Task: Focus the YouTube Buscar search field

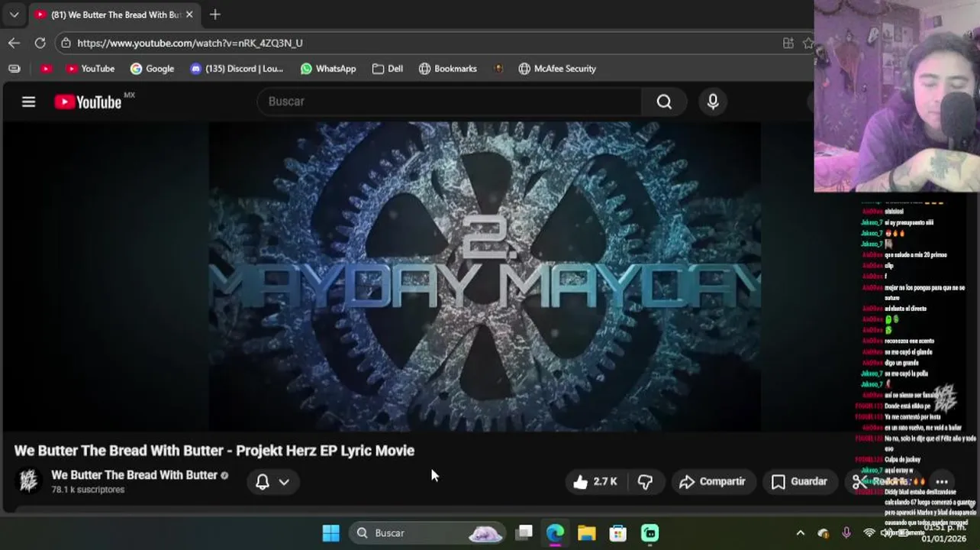Action: (450, 102)
